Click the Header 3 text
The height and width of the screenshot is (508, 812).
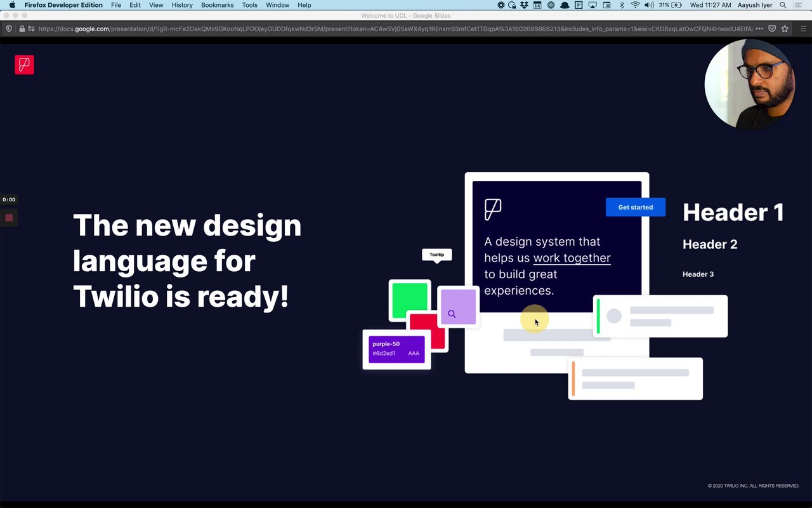698,274
